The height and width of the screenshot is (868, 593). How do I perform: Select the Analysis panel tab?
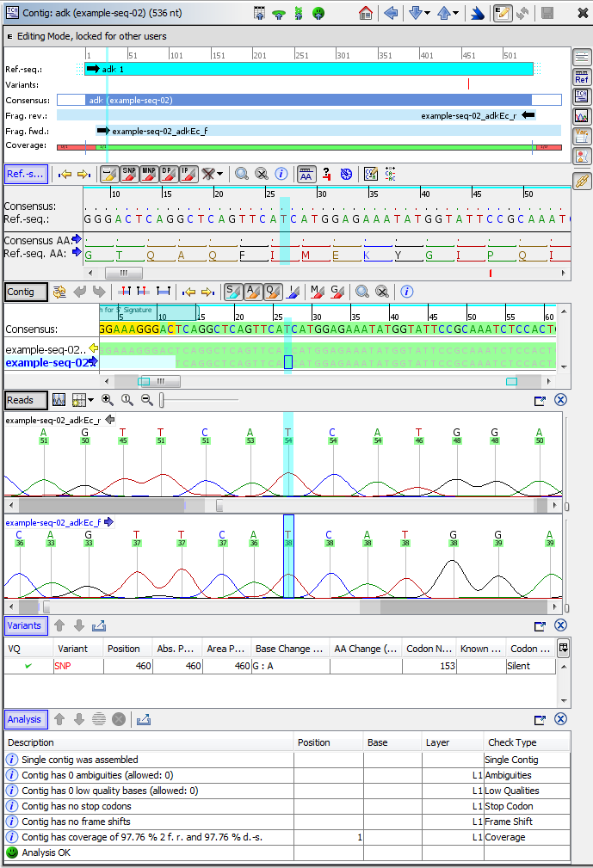coord(24,719)
